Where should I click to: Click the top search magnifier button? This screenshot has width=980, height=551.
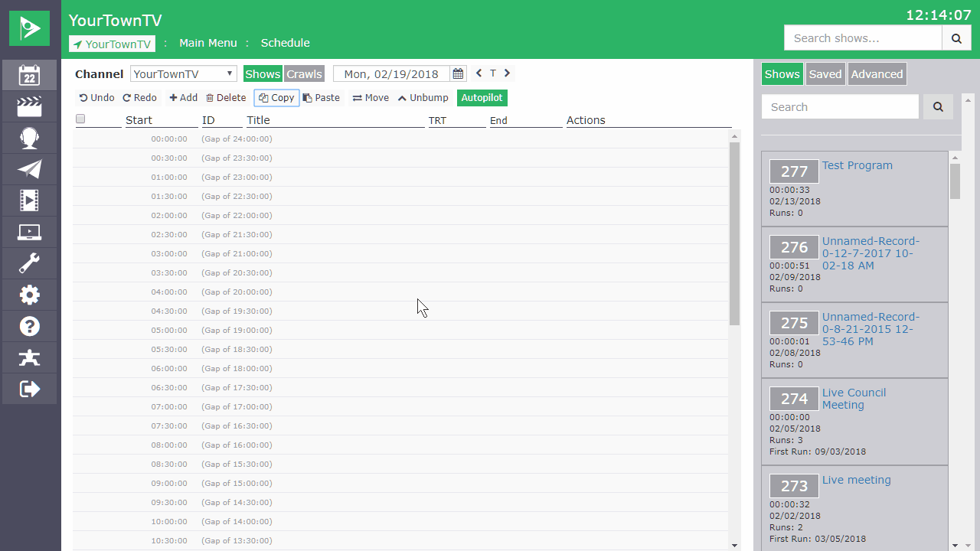pos(956,37)
